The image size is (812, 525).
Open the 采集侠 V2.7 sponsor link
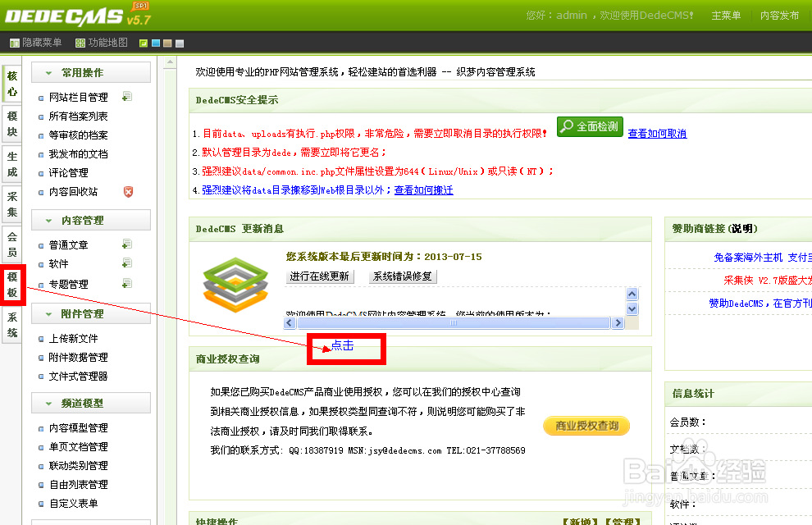pos(768,280)
